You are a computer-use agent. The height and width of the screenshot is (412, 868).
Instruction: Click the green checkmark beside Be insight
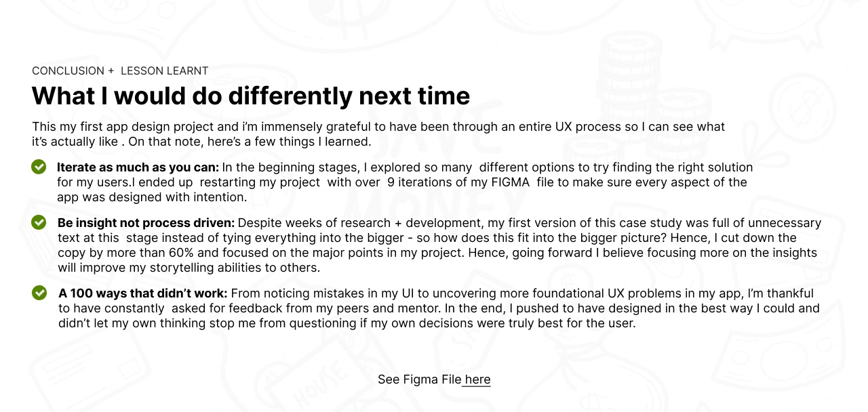click(x=39, y=222)
